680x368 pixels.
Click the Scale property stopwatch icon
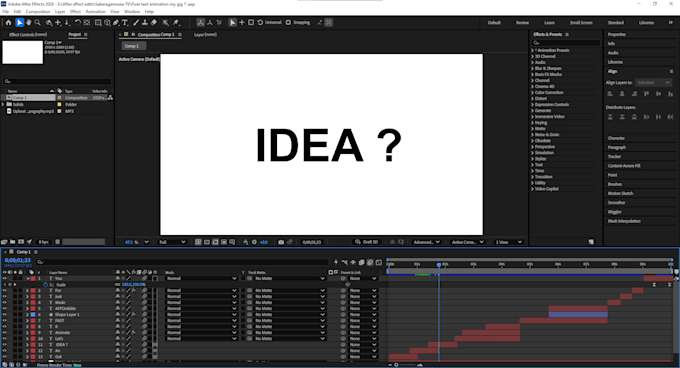coord(46,285)
